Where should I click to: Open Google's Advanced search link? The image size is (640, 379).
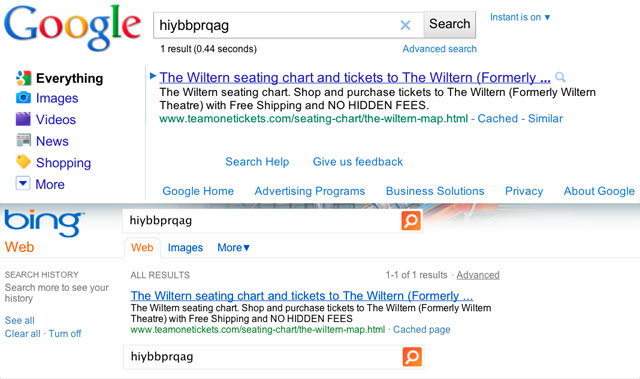click(x=440, y=49)
